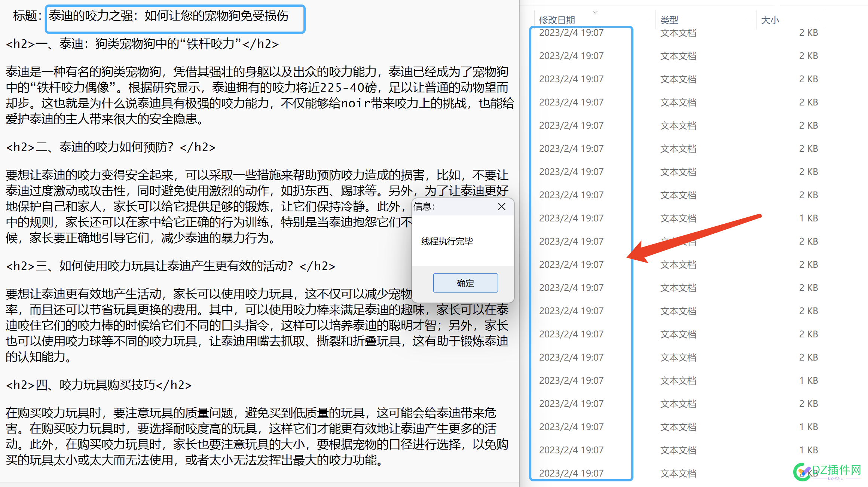
Task: Sort files by the 大小 column header
Action: (x=770, y=20)
